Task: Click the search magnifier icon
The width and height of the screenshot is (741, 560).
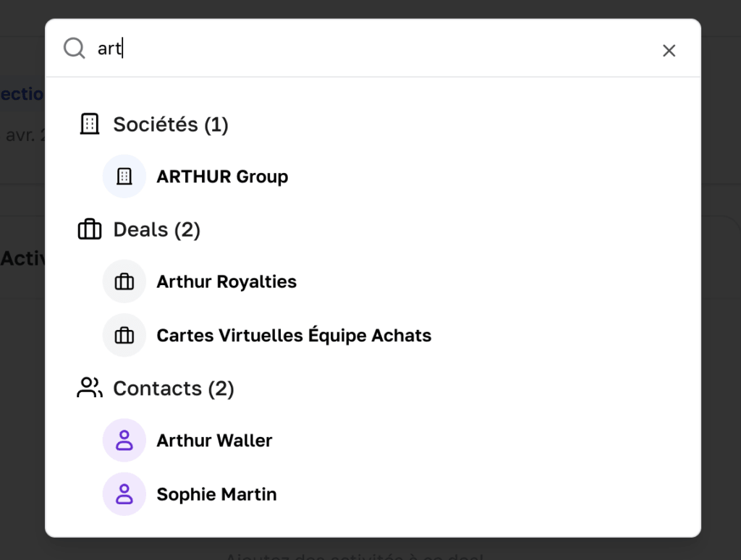Action: click(x=74, y=48)
